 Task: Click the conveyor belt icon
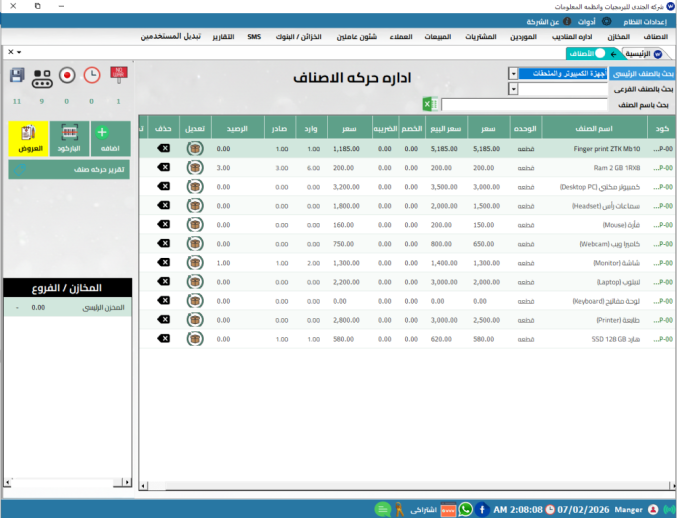pos(42,75)
